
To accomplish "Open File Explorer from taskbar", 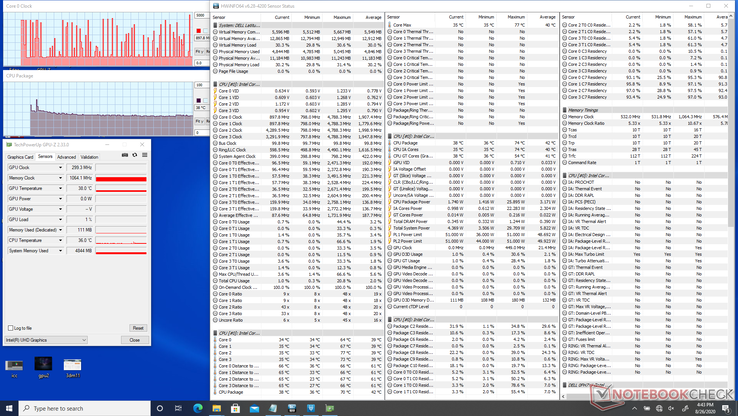I will [217, 408].
